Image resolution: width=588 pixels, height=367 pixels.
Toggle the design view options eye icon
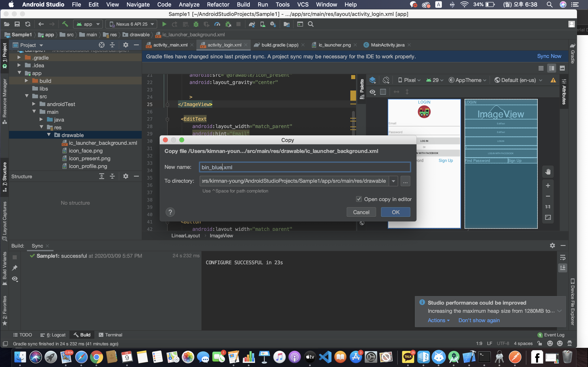(x=372, y=92)
